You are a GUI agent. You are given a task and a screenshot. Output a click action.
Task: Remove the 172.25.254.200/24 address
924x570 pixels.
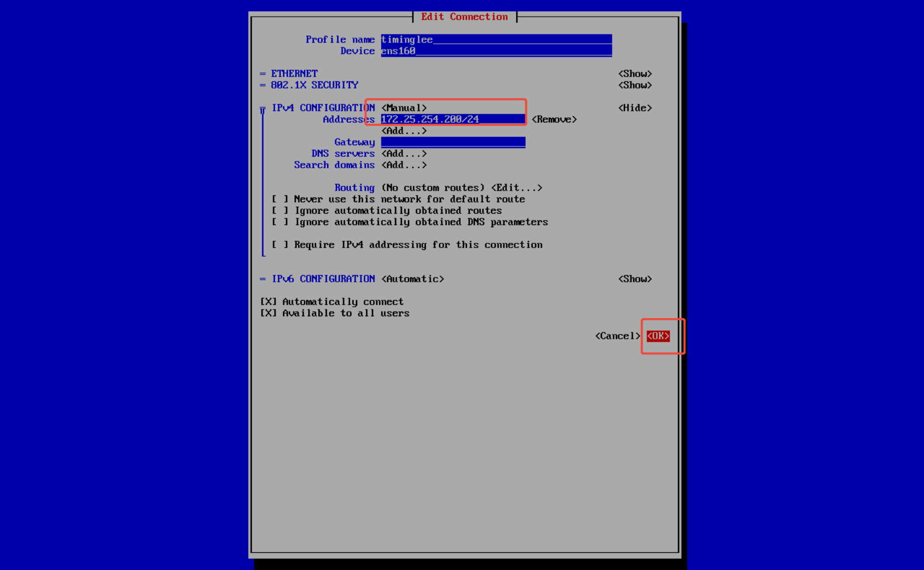click(x=554, y=119)
